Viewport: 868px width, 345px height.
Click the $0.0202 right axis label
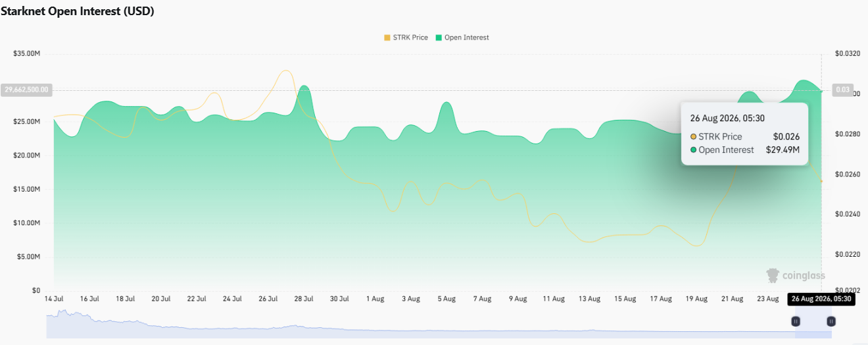click(x=847, y=290)
